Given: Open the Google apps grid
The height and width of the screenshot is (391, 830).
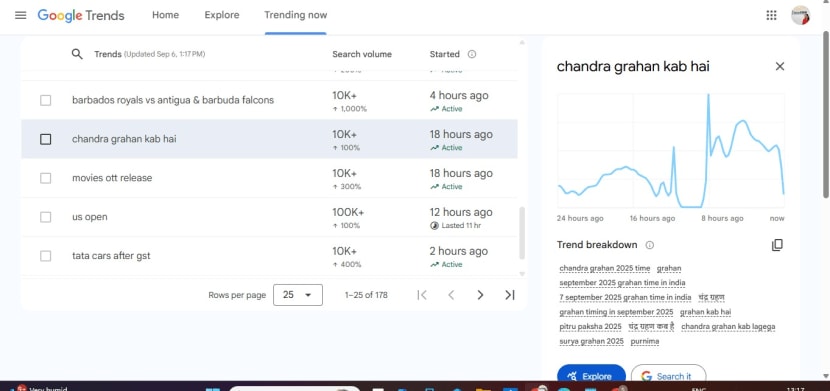Looking at the screenshot, I should click(771, 15).
